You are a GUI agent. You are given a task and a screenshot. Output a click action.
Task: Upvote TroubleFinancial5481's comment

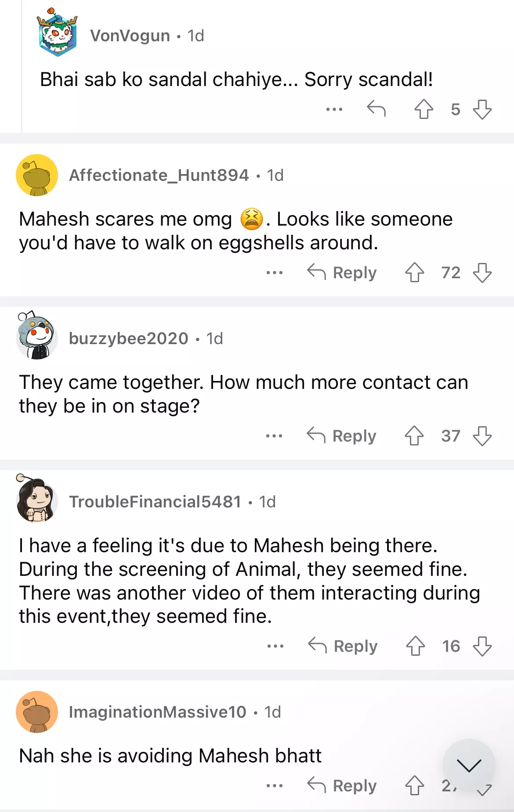pyautogui.click(x=415, y=646)
